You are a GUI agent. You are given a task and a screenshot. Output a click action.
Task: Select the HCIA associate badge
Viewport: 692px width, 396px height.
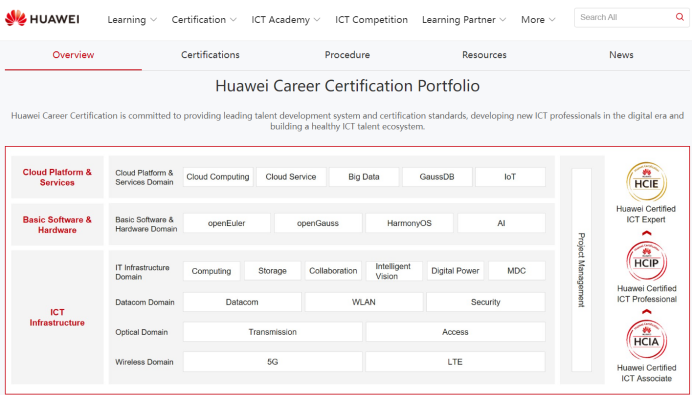pyautogui.click(x=646, y=340)
